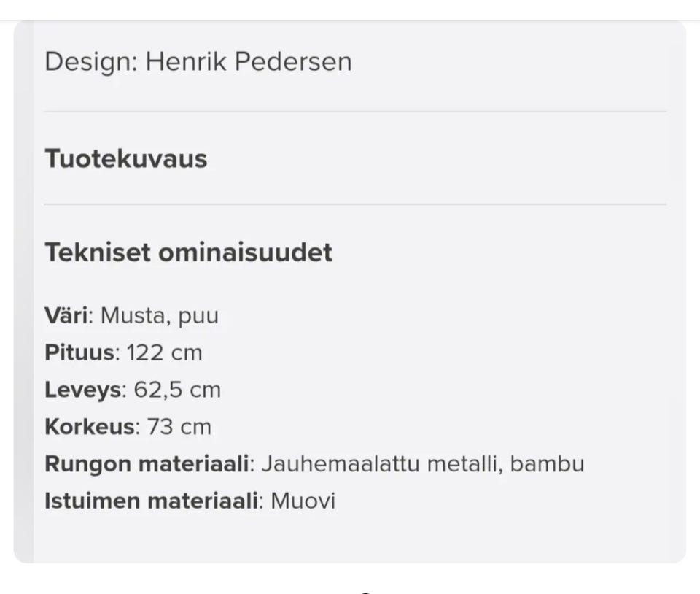Click the Musta, puu color value
700x594 pixels.
coord(160,316)
